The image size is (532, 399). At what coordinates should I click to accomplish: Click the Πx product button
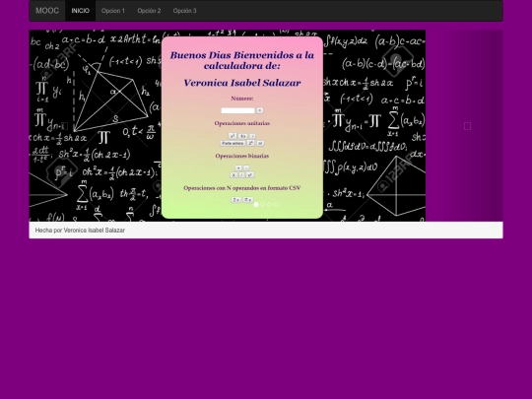248,200
